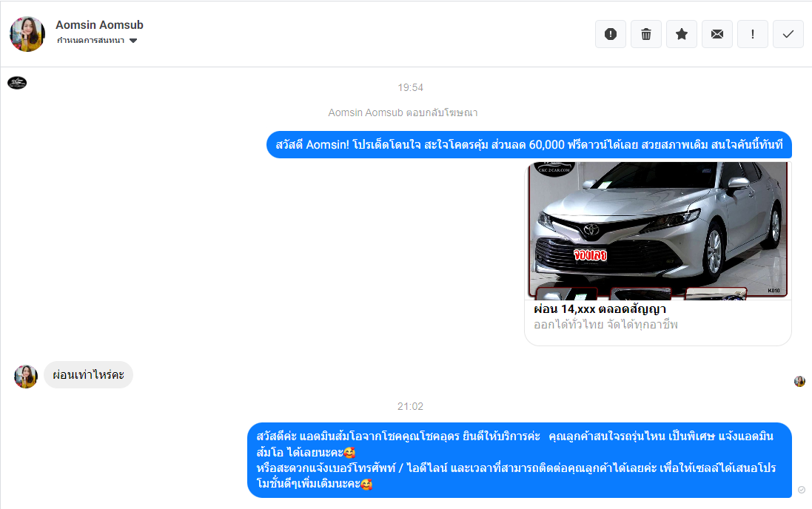This screenshot has width=812, height=509.
Task: Click ad subtitle ออกได้ทั่วไทย จัดได้ทุกอาชีพ
Action: tap(605, 325)
